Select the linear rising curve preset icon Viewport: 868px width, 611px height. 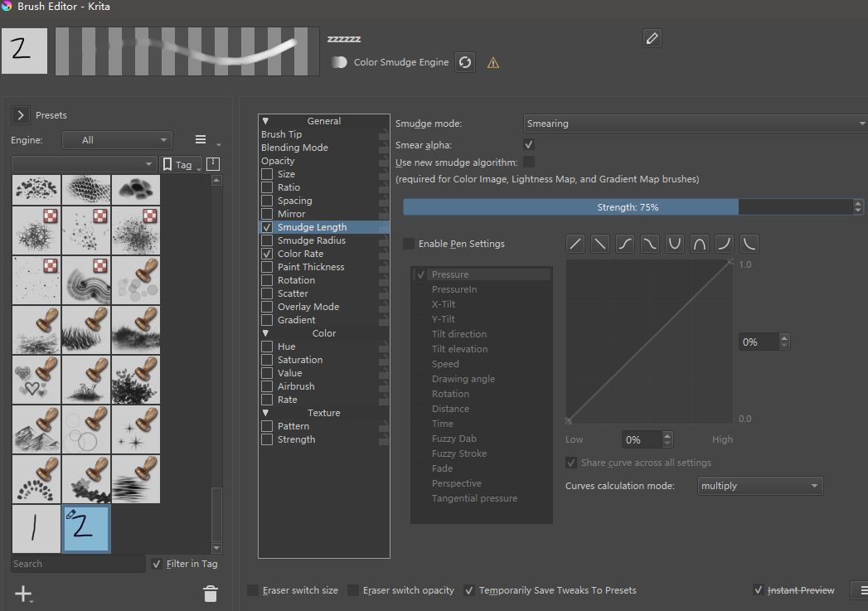pos(576,244)
